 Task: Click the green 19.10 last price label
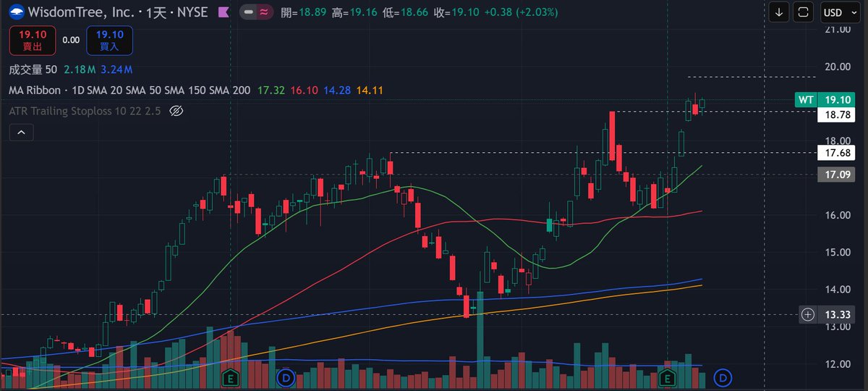coord(838,100)
